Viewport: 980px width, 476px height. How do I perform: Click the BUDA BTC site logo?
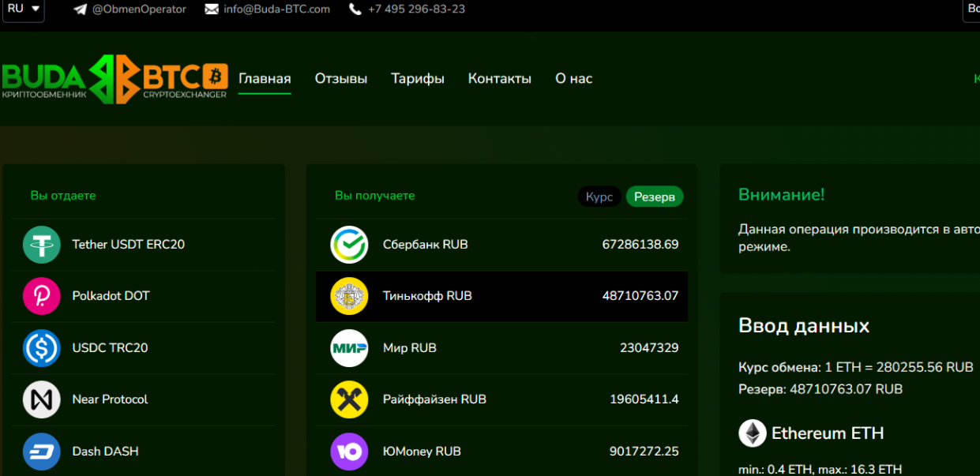(115, 79)
